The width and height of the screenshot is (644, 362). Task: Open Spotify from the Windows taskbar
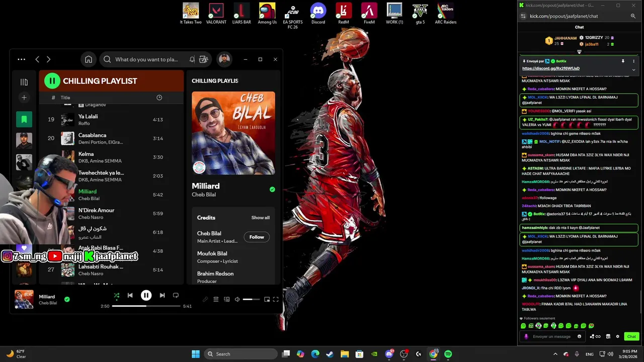448,354
